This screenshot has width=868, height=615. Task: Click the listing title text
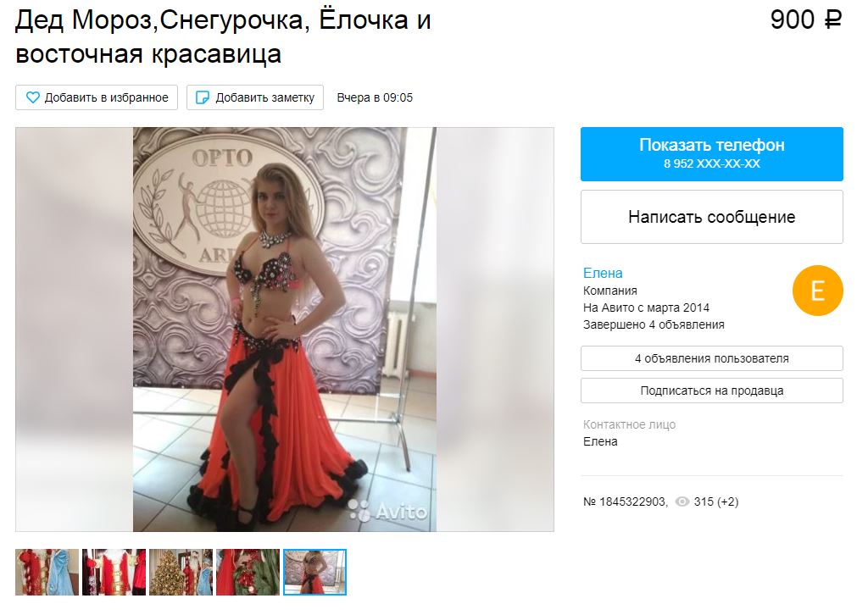tap(223, 37)
